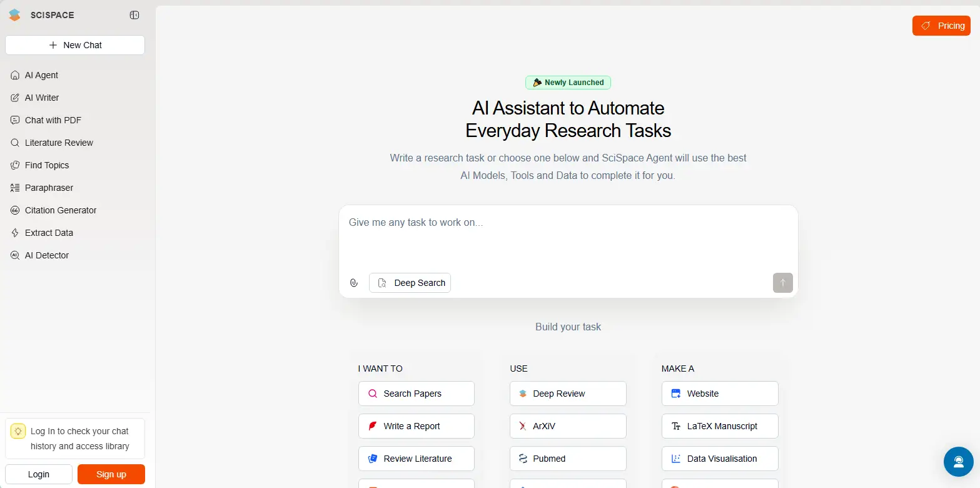The image size is (980, 488).
Task: Open AI Agent from sidebar
Action: tap(75, 75)
